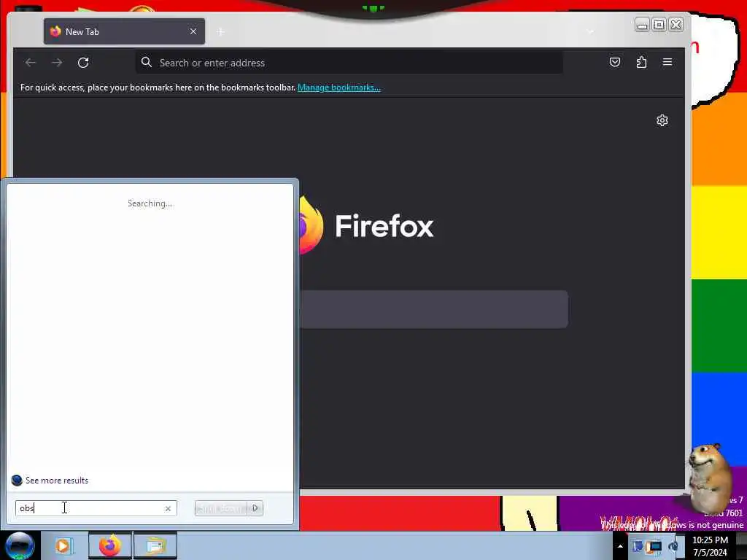Image resolution: width=747 pixels, height=560 pixels.
Task: Launch Windows Media Player from taskbar
Action: 63,545
